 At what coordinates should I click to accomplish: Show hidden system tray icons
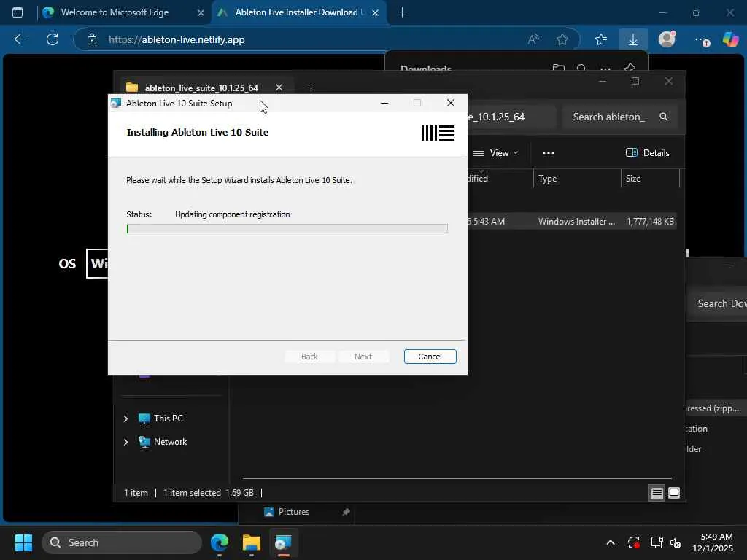[x=611, y=542]
